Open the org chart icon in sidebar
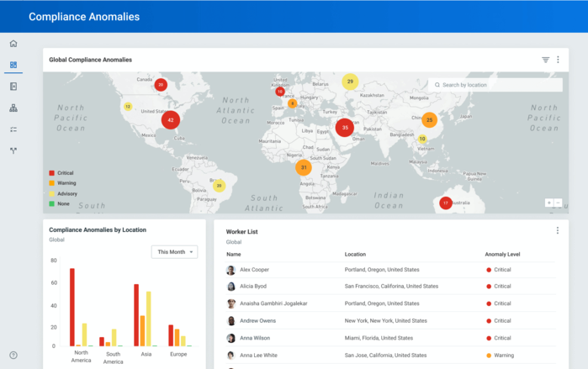The width and height of the screenshot is (588, 369). [13, 108]
